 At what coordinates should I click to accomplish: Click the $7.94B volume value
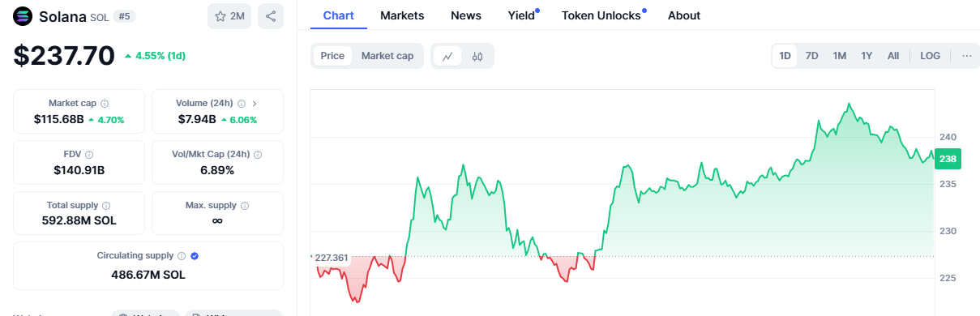click(x=197, y=119)
